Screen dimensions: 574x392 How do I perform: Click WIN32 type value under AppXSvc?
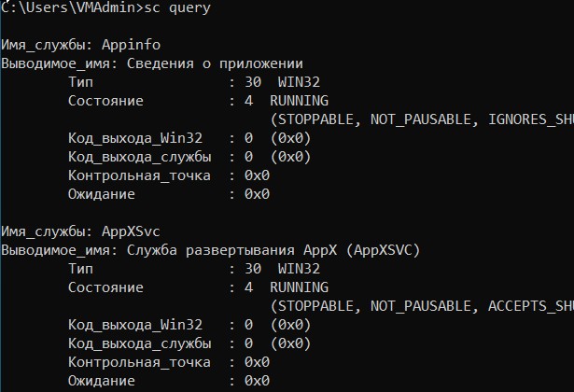pyautogui.click(x=299, y=269)
